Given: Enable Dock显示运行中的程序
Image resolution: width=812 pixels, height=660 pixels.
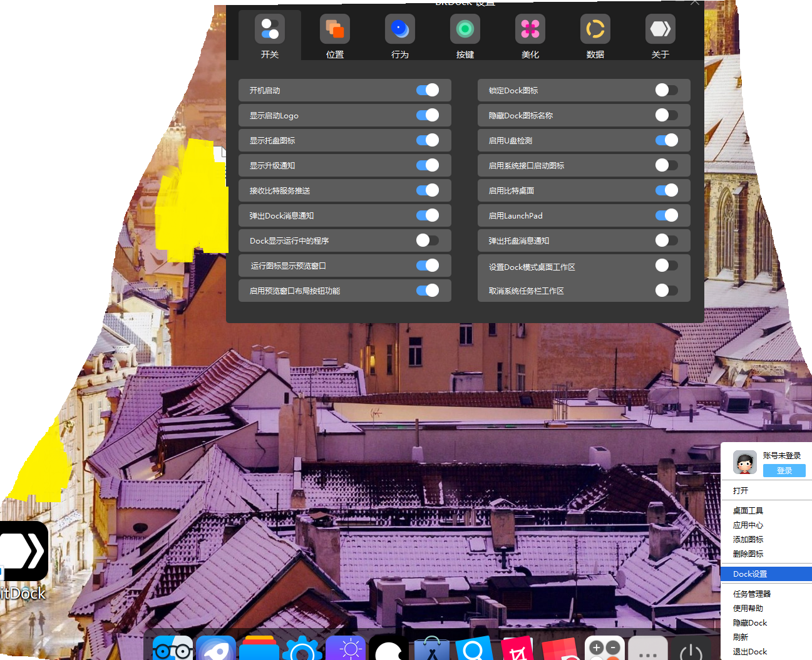Looking at the screenshot, I should 428,240.
